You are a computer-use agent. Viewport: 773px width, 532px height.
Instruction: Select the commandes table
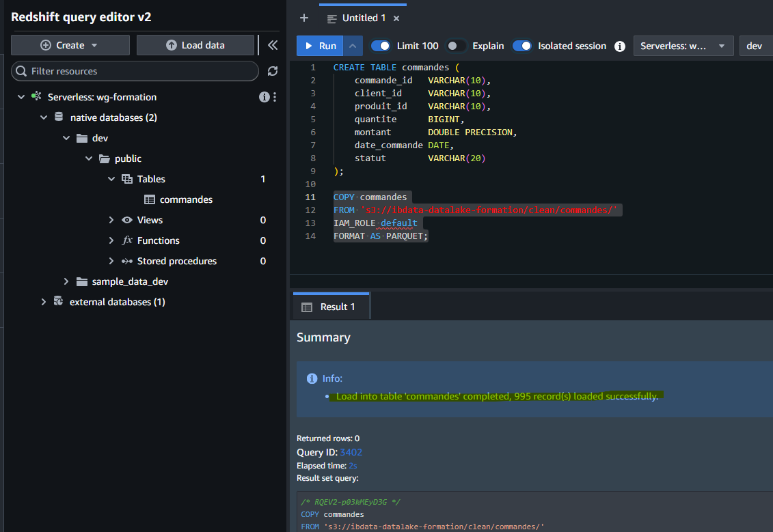pyautogui.click(x=186, y=199)
